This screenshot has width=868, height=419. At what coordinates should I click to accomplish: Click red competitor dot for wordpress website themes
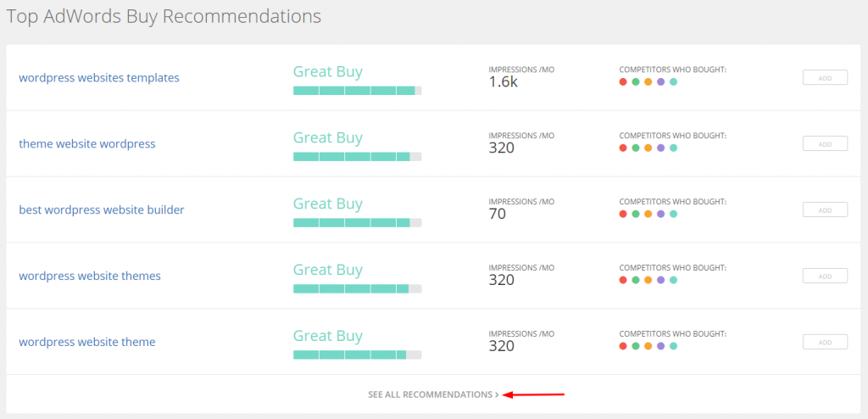(623, 280)
